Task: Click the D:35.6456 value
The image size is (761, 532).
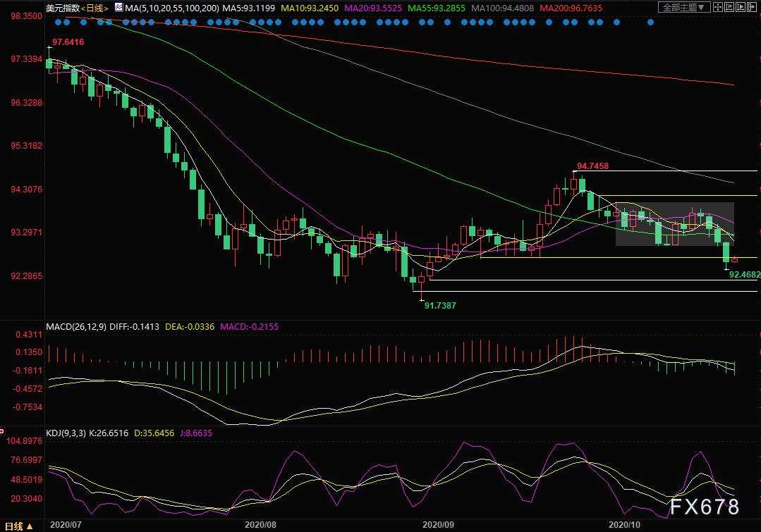Action: [154, 433]
